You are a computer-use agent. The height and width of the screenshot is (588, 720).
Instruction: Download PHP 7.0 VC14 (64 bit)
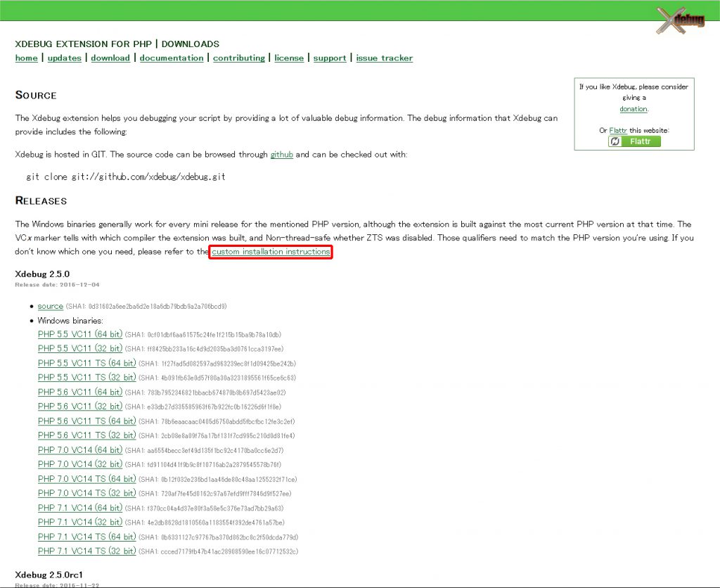(80, 450)
